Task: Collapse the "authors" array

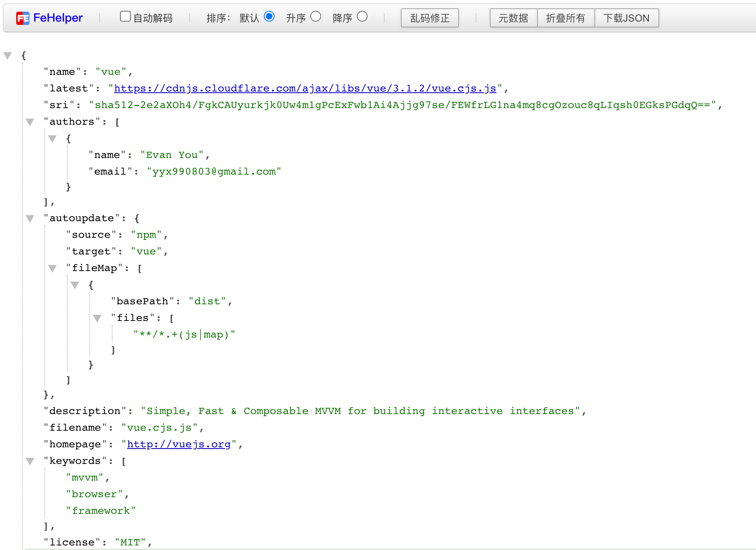Action: click(x=30, y=122)
